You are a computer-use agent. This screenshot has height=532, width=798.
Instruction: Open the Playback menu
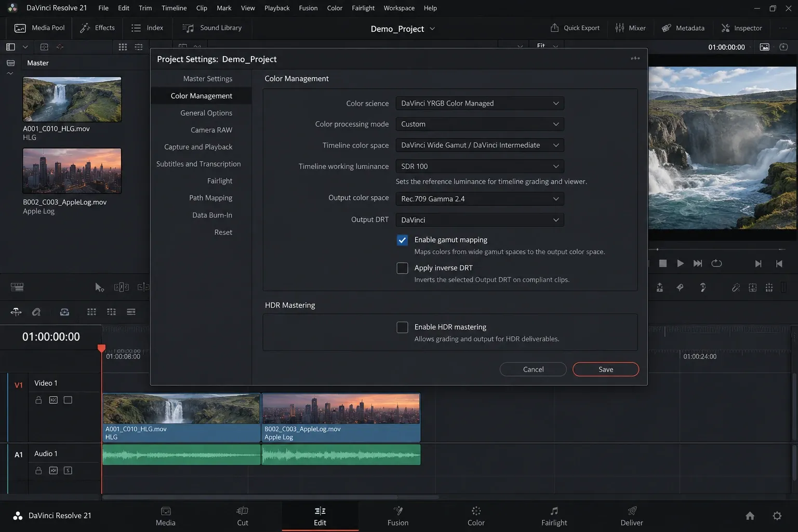(x=277, y=8)
